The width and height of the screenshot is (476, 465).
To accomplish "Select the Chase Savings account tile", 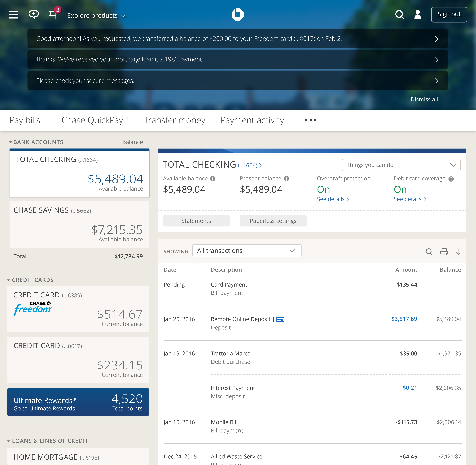I will (x=79, y=224).
